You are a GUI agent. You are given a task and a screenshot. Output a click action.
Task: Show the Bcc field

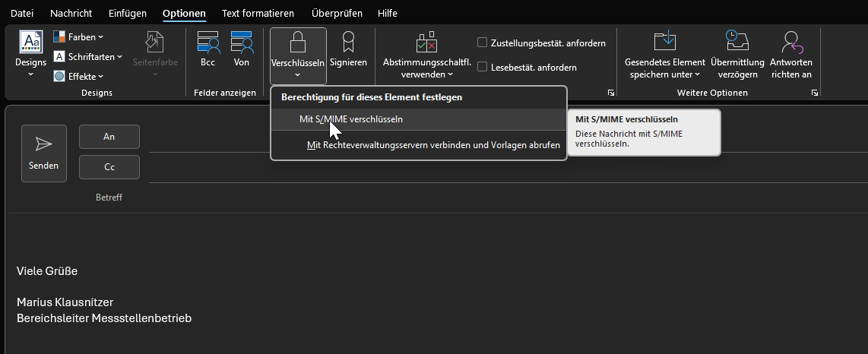[x=207, y=49]
